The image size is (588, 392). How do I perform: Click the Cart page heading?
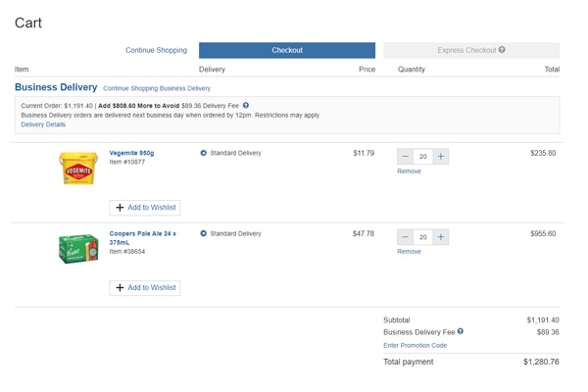coord(28,23)
